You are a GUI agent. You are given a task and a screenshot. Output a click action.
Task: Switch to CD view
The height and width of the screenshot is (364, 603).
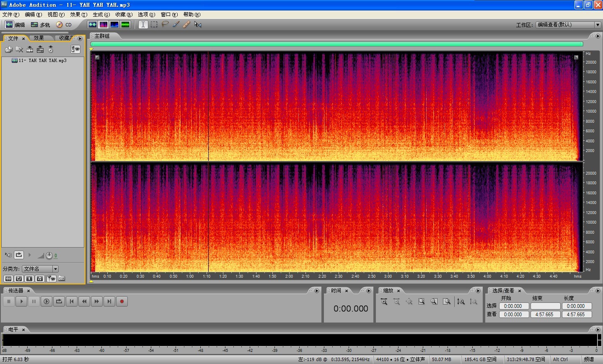coord(64,25)
